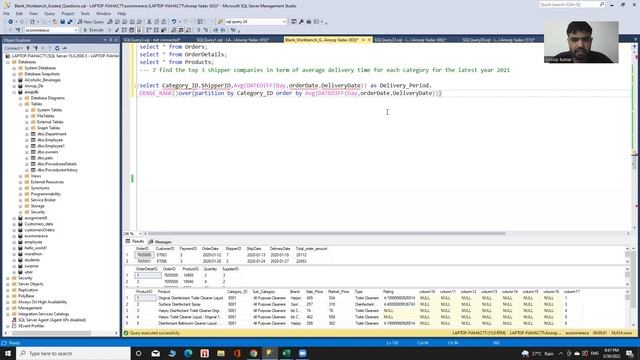640x360 pixels.
Task: Open the ecommerce database dropdown
Action: click(51, 30)
